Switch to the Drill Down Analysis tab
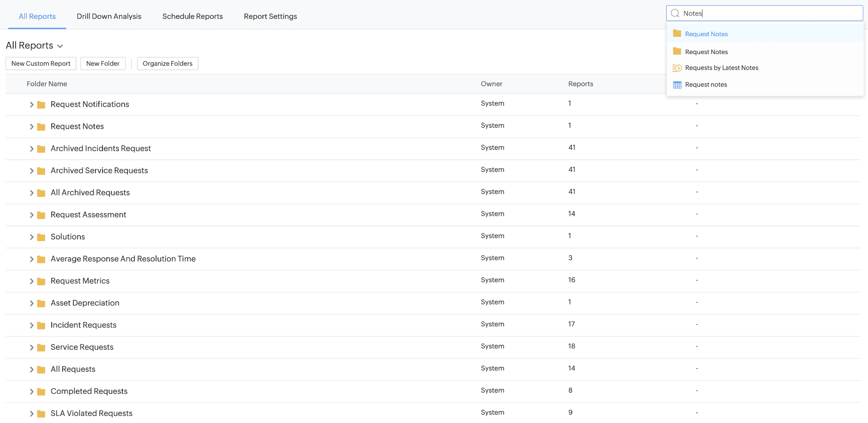Image resolution: width=868 pixels, height=423 pixels. coord(109,16)
